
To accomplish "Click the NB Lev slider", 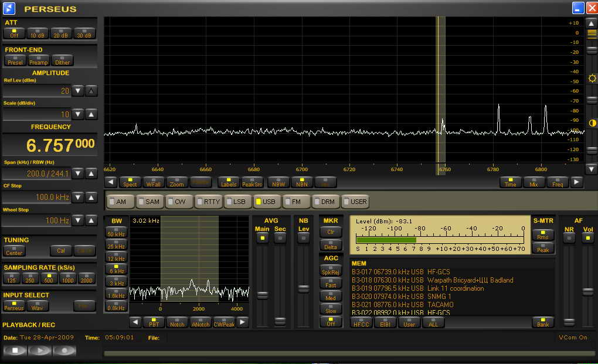I will tap(303, 288).
